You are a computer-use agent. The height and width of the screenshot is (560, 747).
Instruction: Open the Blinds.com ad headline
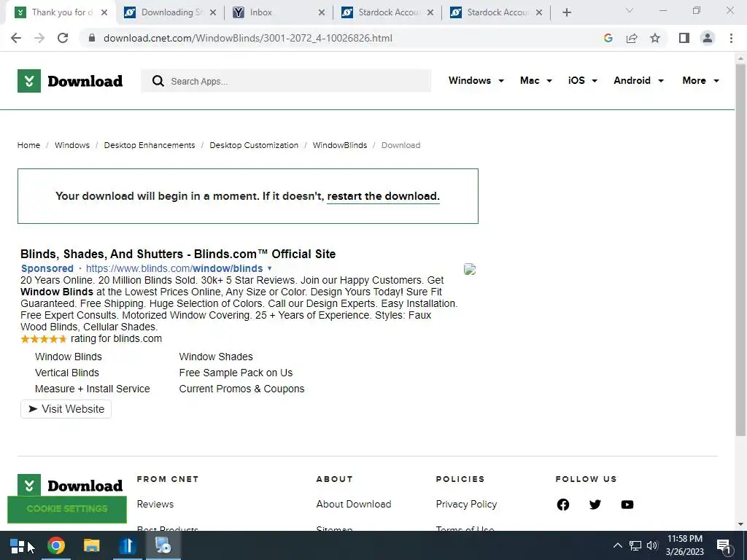pyautogui.click(x=178, y=254)
